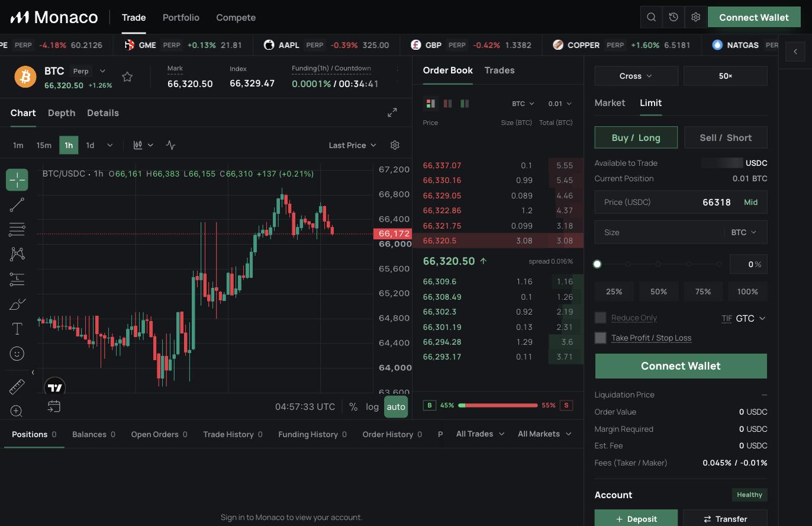Click the size percentage slider handle
The width and height of the screenshot is (812, 526).
[597, 264]
